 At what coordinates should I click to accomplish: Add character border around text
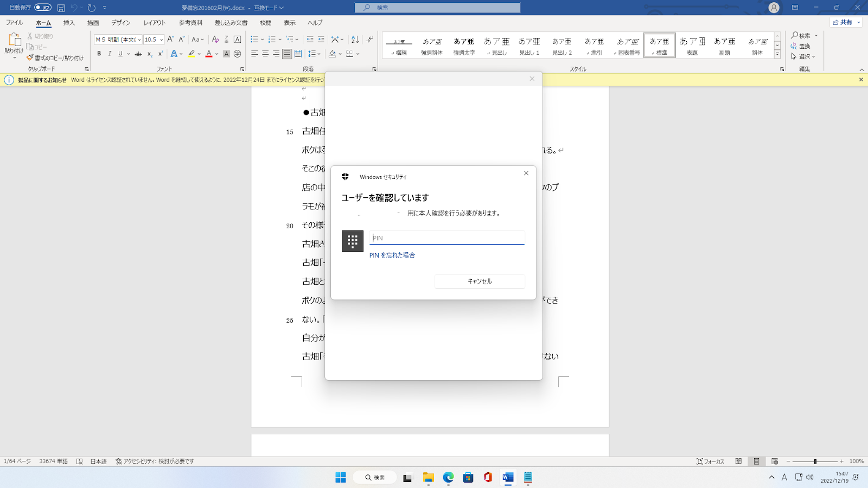point(237,39)
